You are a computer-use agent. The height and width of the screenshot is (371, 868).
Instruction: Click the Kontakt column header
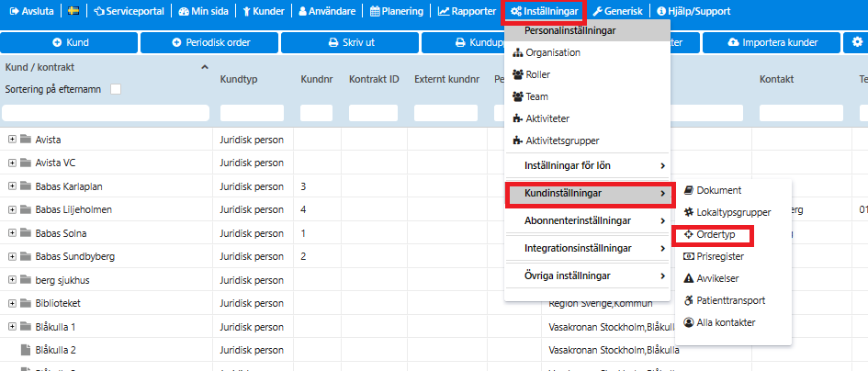click(776, 80)
